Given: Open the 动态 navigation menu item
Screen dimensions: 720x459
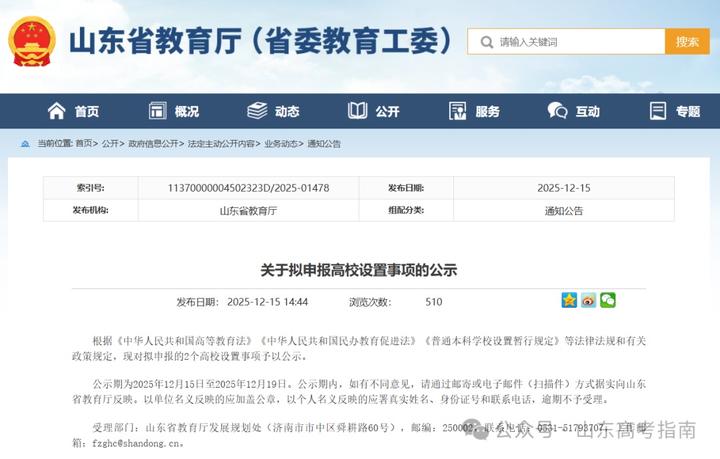Looking at the screenshot, I should pos(287,111).
